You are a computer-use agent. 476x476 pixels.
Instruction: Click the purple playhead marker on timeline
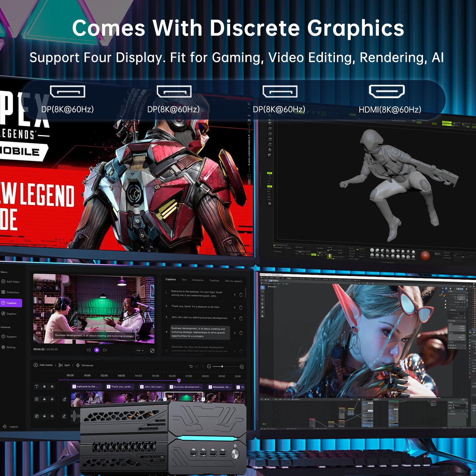click(179, 380)
